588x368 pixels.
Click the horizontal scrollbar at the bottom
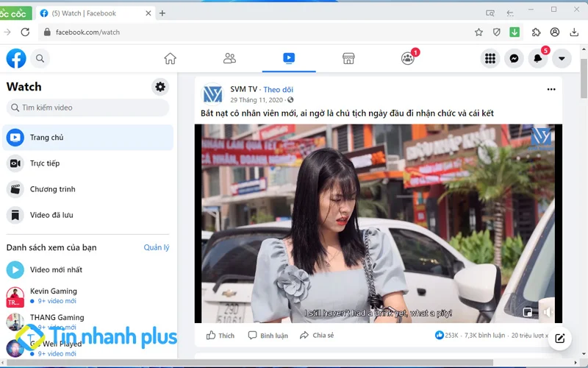click(x=250, y=363)
